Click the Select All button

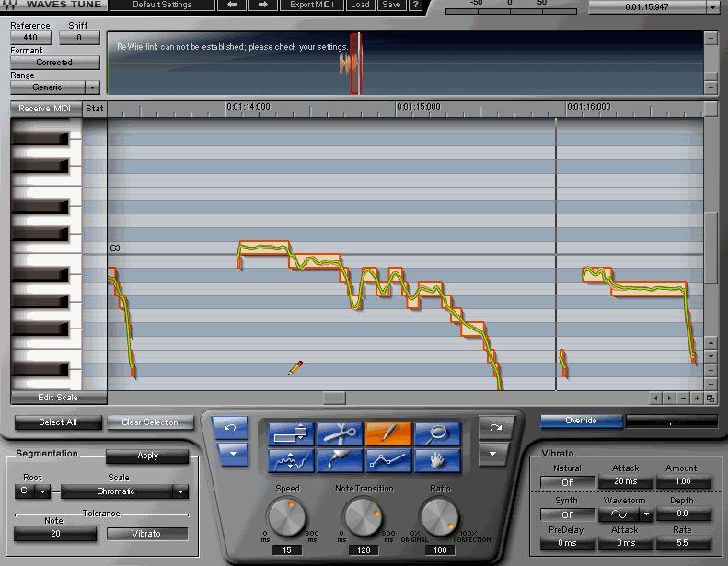click(58, 422)
